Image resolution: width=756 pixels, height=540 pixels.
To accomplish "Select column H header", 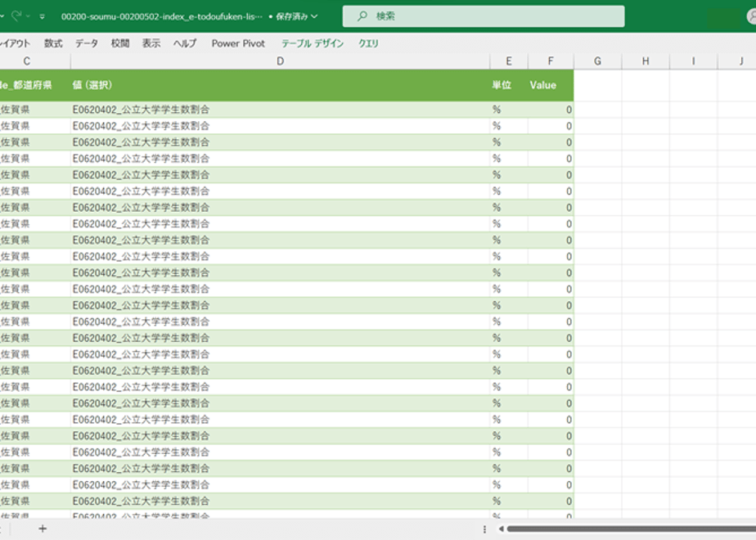I will point(645,61).
